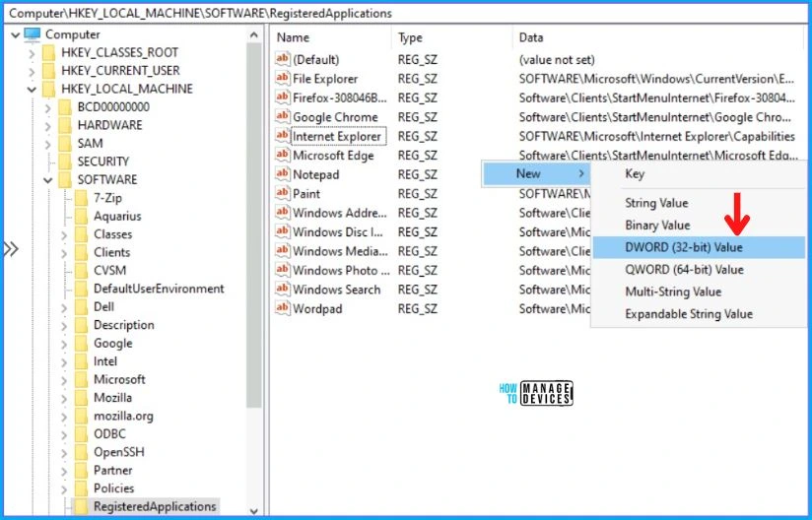812x520 pixels.
Task: Expand the SAM key
Action: point(47,144)
